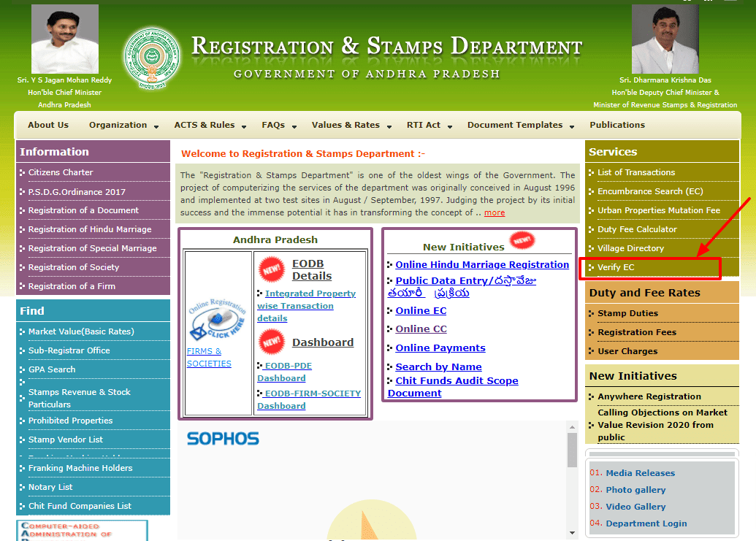The height and width of the screenshot is (541, 756).
Task: Select Market Value(Basic Rates) under Find
Action: click(x=81, y=331)
